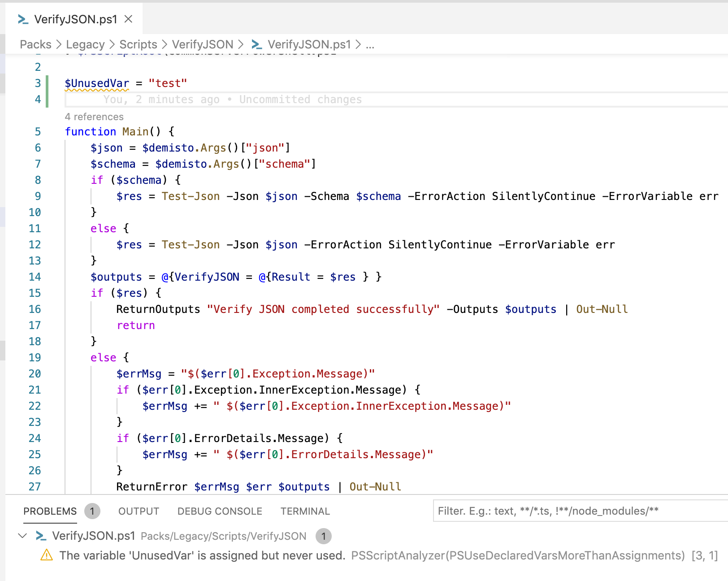Expand the Scripts breadcrumb dropdown
The height and width of the screenshot is (581, 728).
point(138,44)
